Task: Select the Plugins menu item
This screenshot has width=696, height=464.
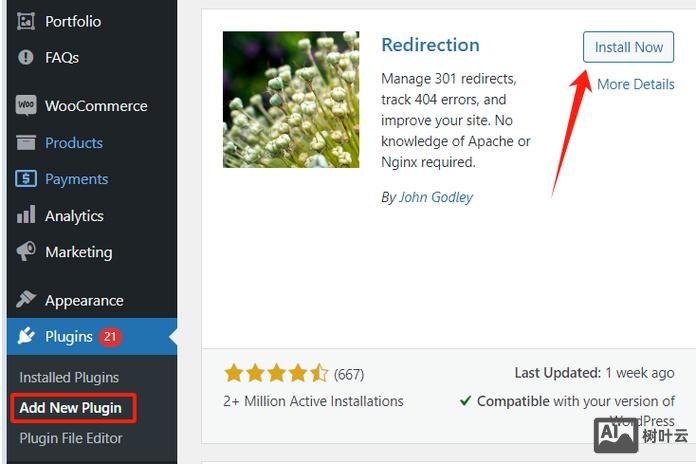Action: coord(92,337)
